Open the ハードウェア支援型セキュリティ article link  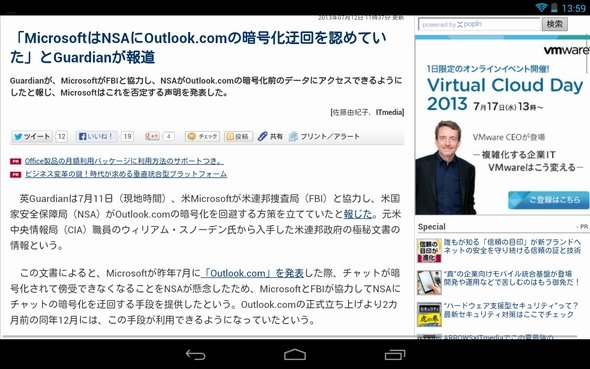511,310
